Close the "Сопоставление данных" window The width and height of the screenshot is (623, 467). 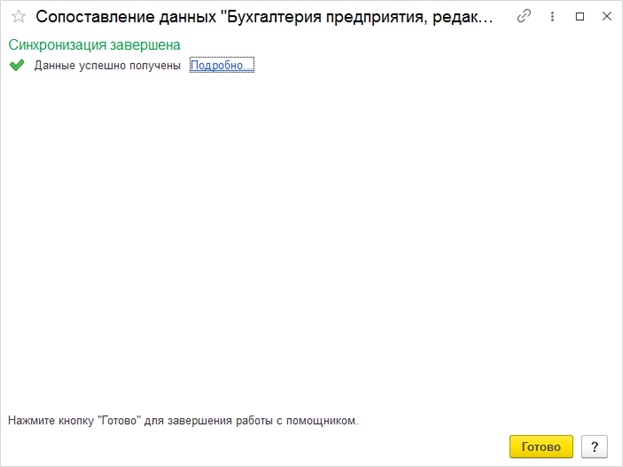(x=604, y=17)
